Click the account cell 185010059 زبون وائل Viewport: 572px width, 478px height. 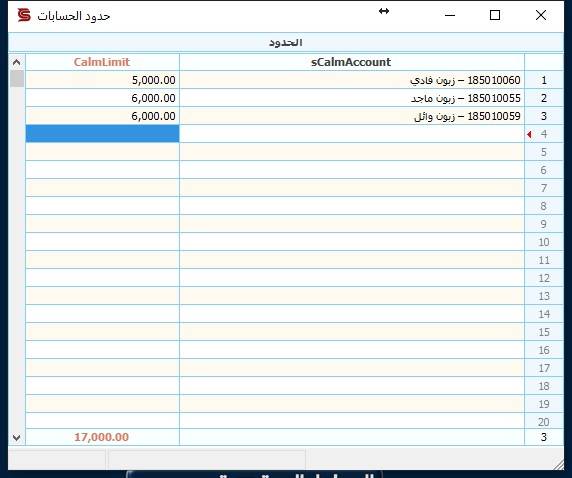click(x=352, y=116)
